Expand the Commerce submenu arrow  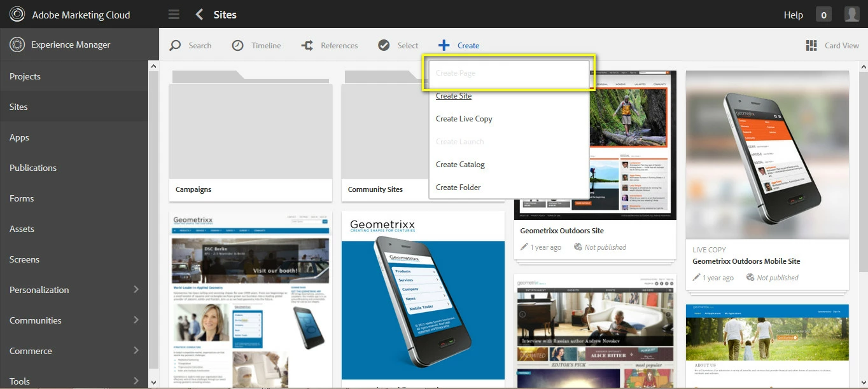coord(136,350)
